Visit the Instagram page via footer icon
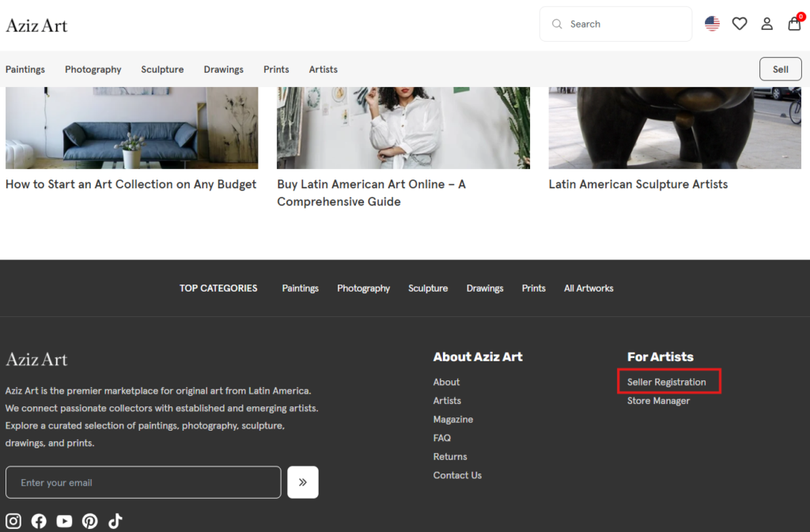The width and height of the screenshot is (810, 532). click(x=13, y=521)
